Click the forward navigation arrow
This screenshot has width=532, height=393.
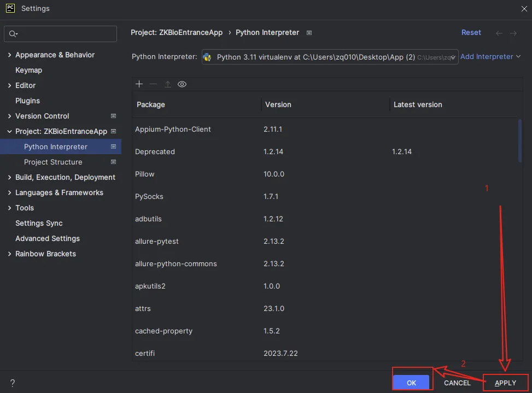coord(513,33)
